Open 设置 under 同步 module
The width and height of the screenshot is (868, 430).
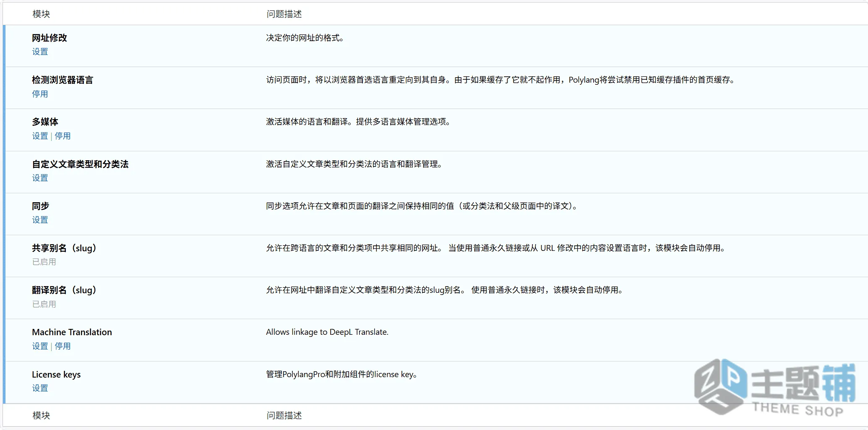[x=40, y=220]
